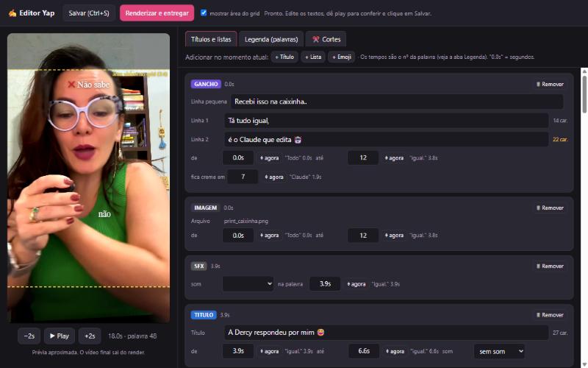Click the IMAGEM badge label
Viewport: 588px width, 368px height.
[x=206, y=208]
